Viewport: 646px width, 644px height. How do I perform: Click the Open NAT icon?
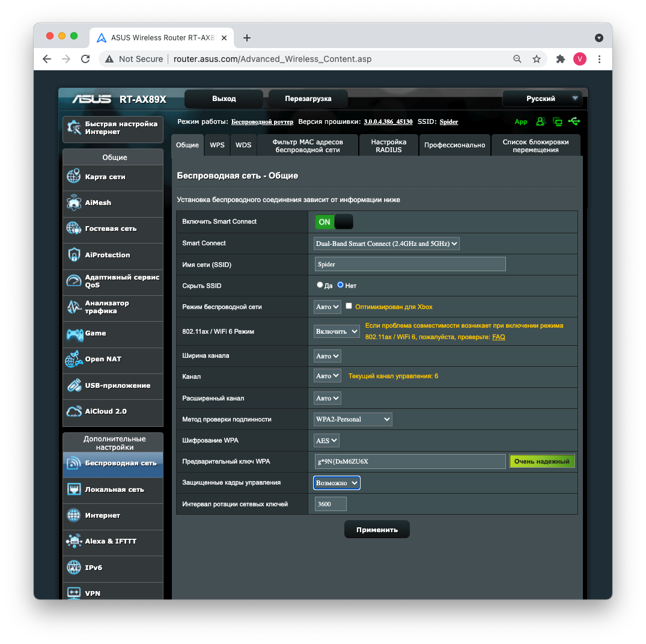click(74, 359)
